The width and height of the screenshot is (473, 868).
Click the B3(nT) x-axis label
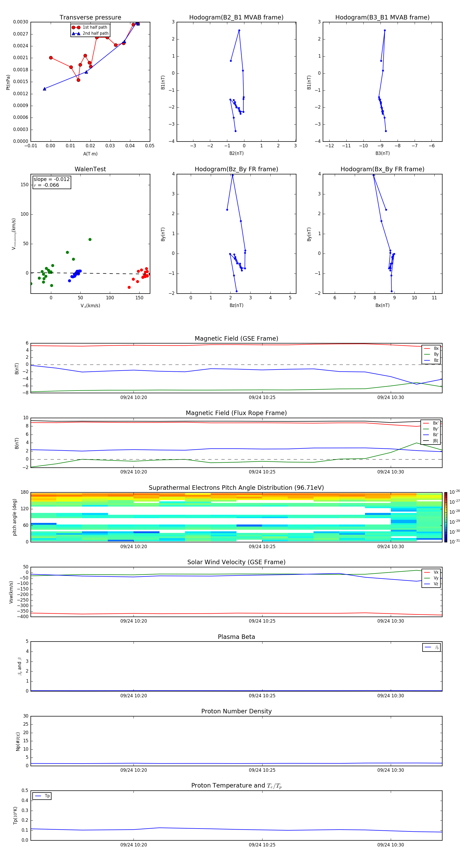(382, 153)
